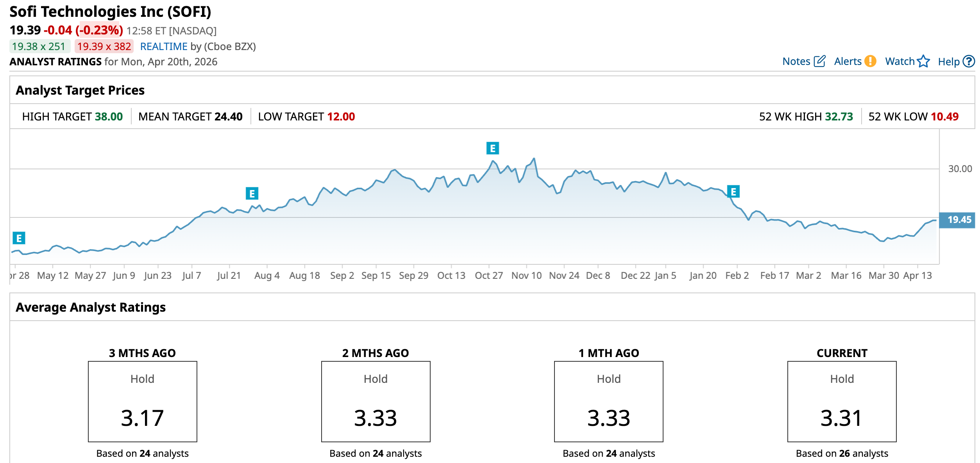This screenshot has height=463, width=980.
Task: Click the orange Alerts exclamation icon
Action: [x=870, y=61]
